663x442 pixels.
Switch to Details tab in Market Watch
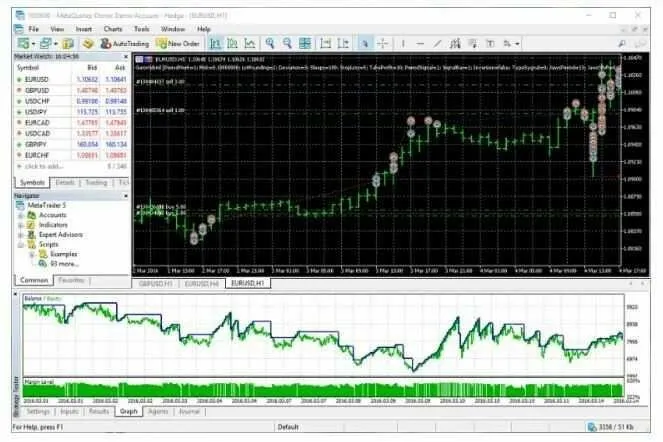(65, 183)
